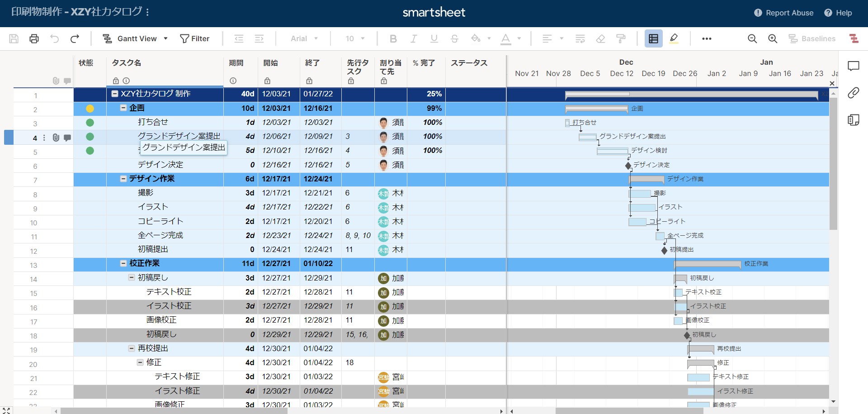This screenshot has height=414, width=868.
Task: Toggle the Grid view button
Action: tap(653, 39)
